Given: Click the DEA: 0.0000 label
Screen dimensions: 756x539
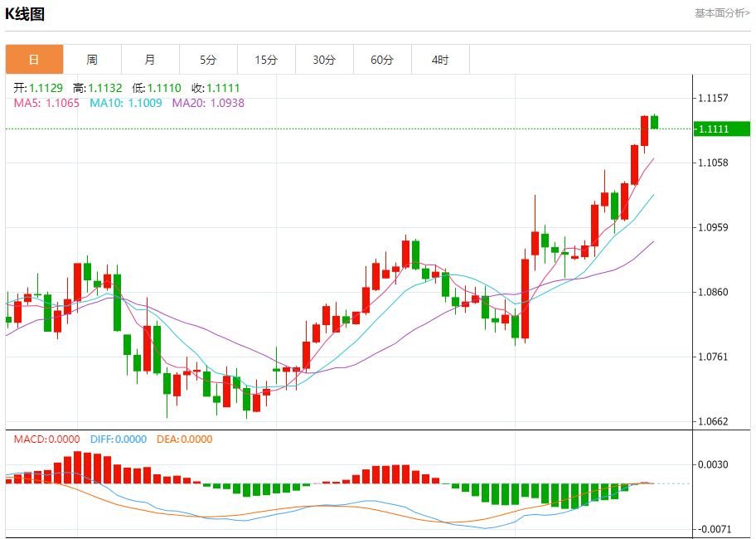Looking at the screenshot, I should pyautogui.click(x=185, y=439).
